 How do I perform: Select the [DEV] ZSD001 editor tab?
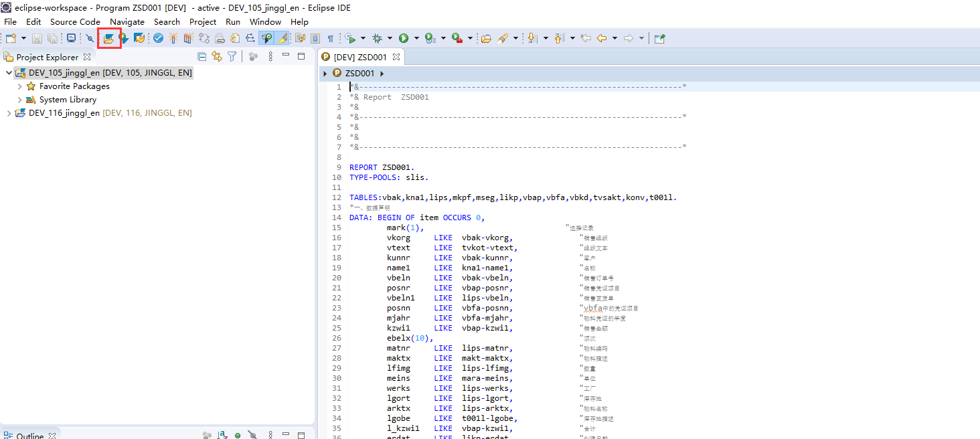tap(360, 57)
